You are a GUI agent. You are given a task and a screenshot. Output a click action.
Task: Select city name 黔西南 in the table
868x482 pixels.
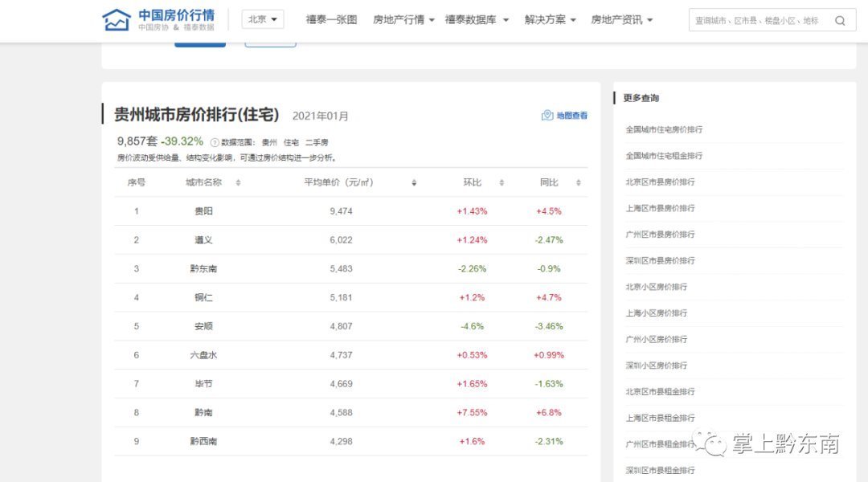pyautogui.click(x=203, y=441)
